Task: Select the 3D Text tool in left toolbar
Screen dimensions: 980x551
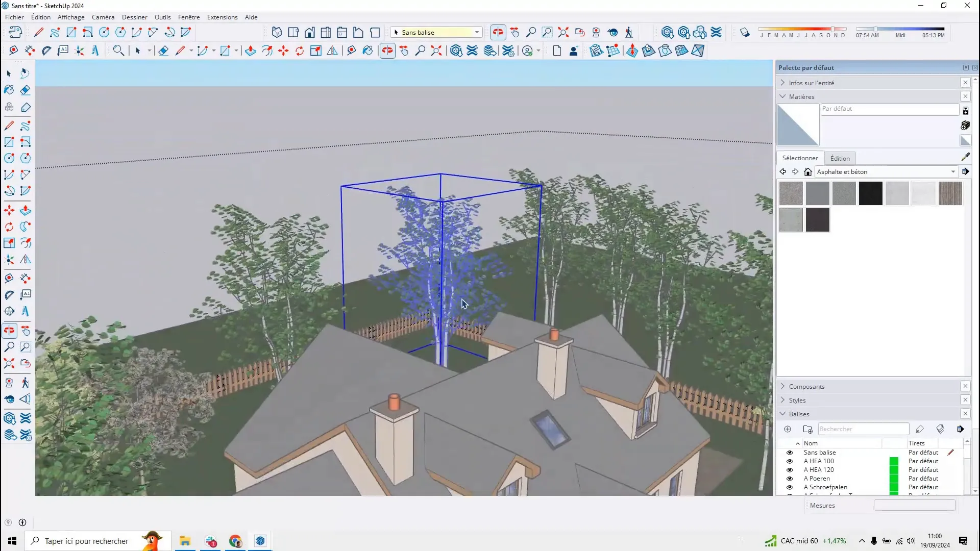Action: point(25,311)
